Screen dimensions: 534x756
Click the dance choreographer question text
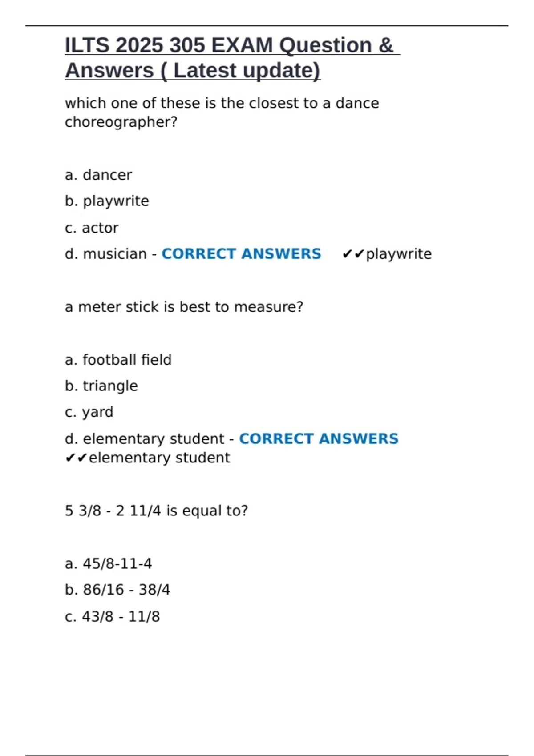click(x=222, y=112)
